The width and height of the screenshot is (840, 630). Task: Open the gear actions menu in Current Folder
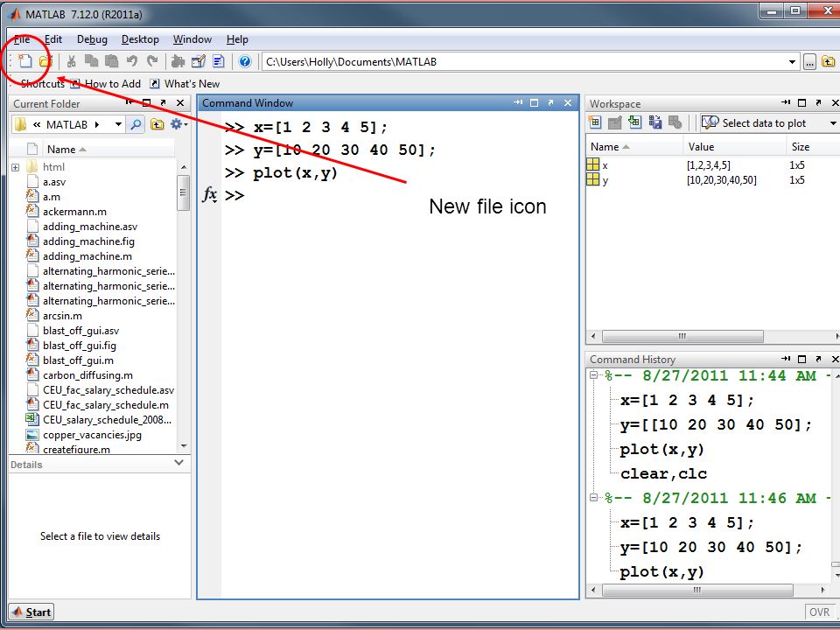[178, 125]
